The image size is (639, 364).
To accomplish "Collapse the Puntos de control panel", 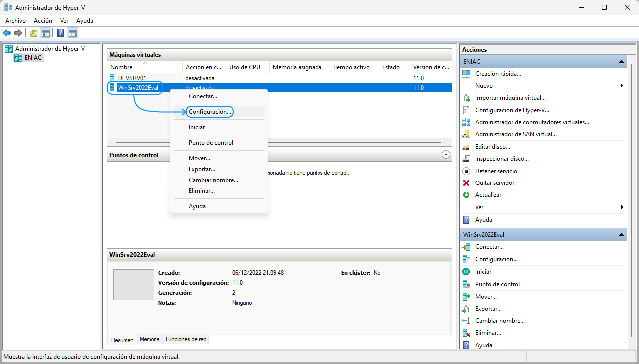I will click(446, 155).
